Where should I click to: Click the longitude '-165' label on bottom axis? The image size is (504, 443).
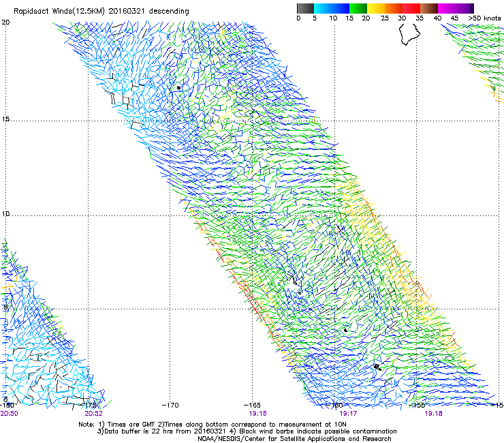point(252,405)
